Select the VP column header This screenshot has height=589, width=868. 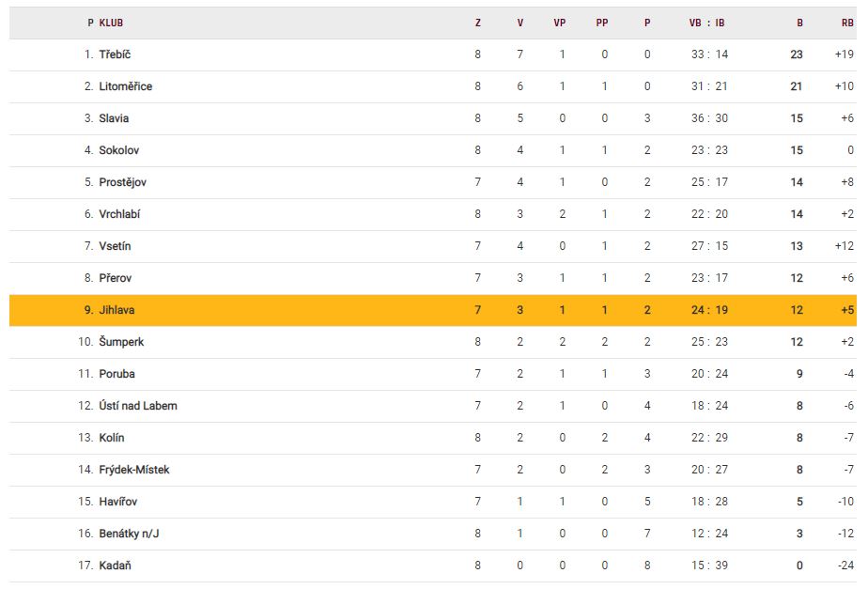(560, 23)
